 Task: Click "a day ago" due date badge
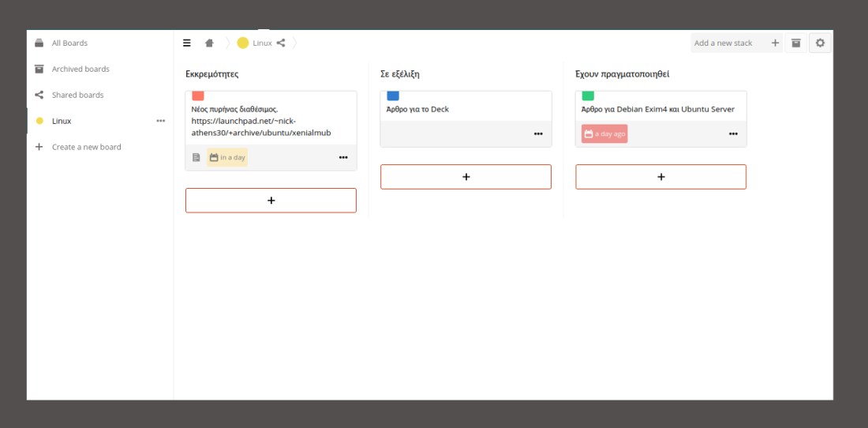point(604,134)
